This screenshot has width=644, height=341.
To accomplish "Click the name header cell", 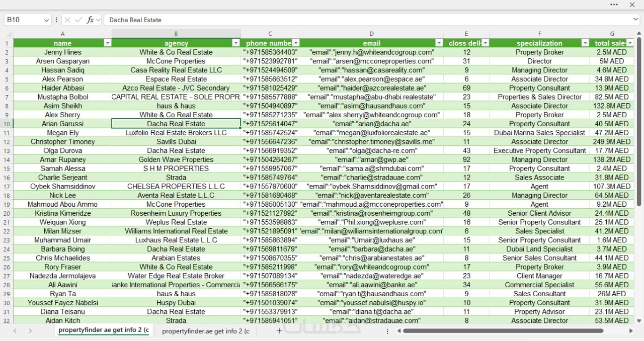I will coord(62,43).
